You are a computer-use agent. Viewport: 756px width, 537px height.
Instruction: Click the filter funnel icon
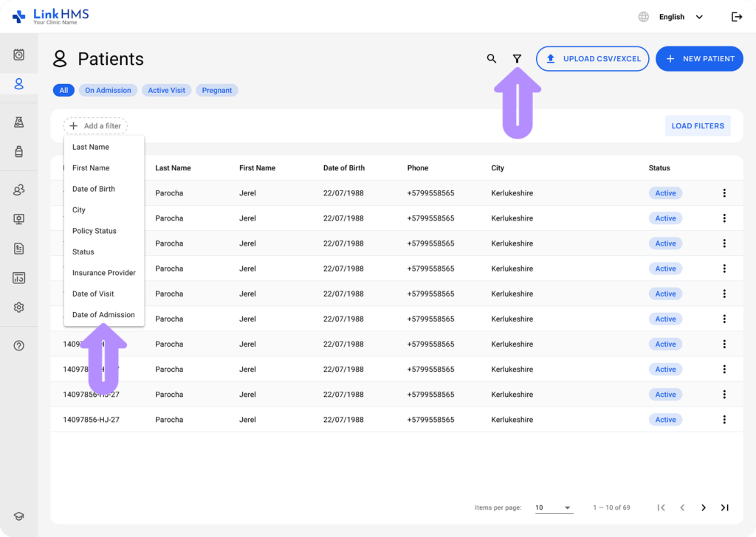(x=517, y=59)
